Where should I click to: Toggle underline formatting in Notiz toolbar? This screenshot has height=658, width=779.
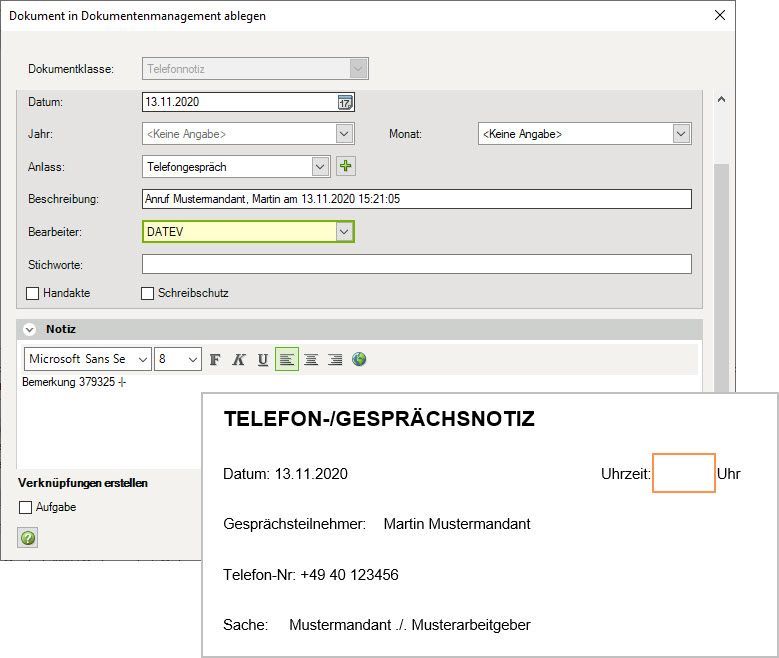[263, 360]
